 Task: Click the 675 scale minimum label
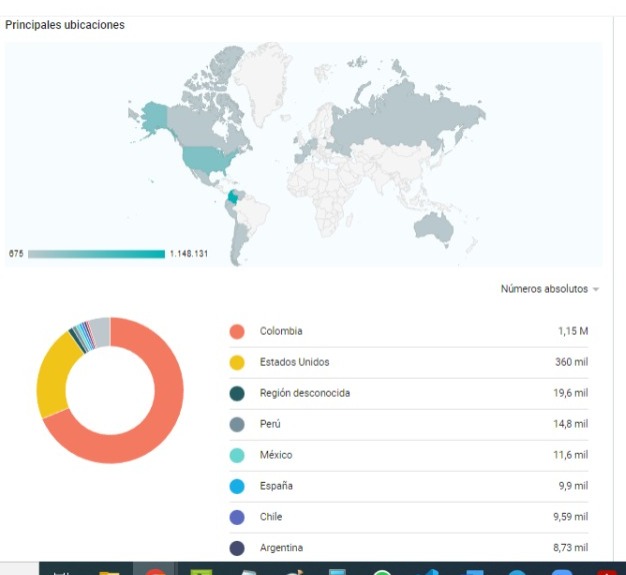point(16,254)
